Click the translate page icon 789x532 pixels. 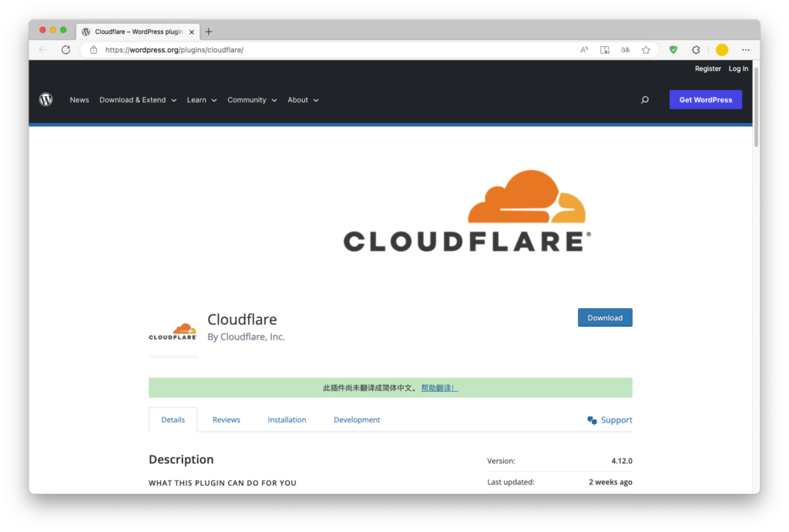pyautogui.click(x=626, y=50)
